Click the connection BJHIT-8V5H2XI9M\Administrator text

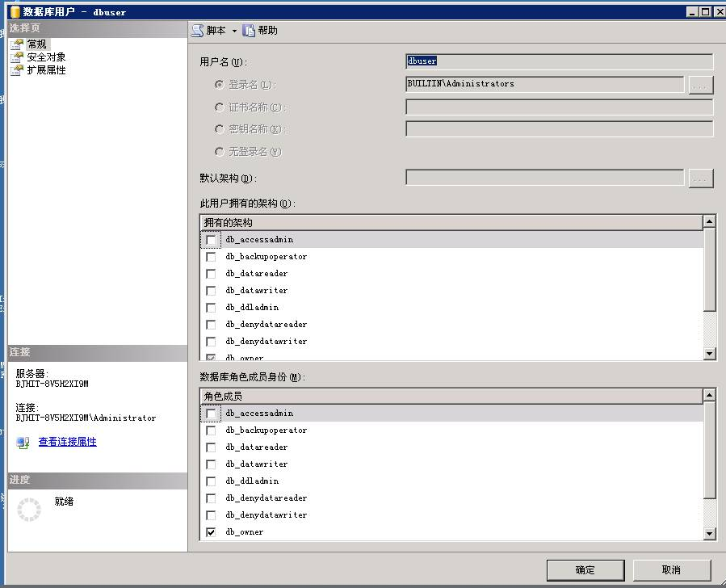click(86, 418)
